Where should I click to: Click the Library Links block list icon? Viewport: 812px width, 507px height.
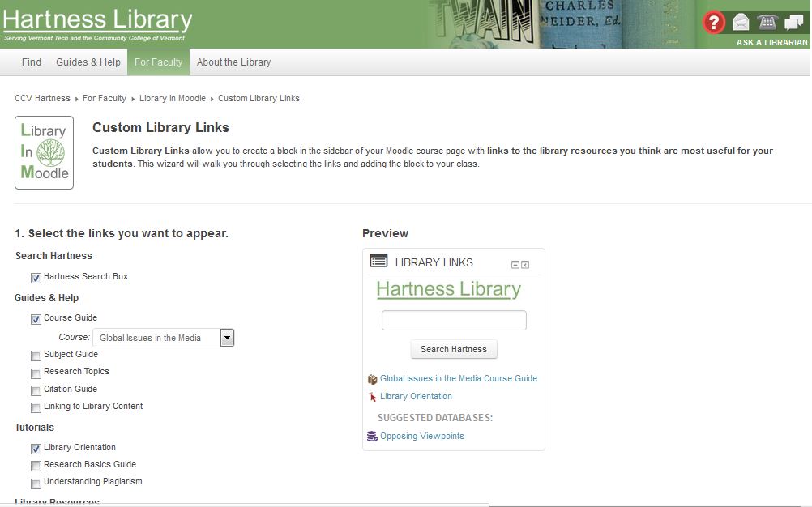[378, 261]
